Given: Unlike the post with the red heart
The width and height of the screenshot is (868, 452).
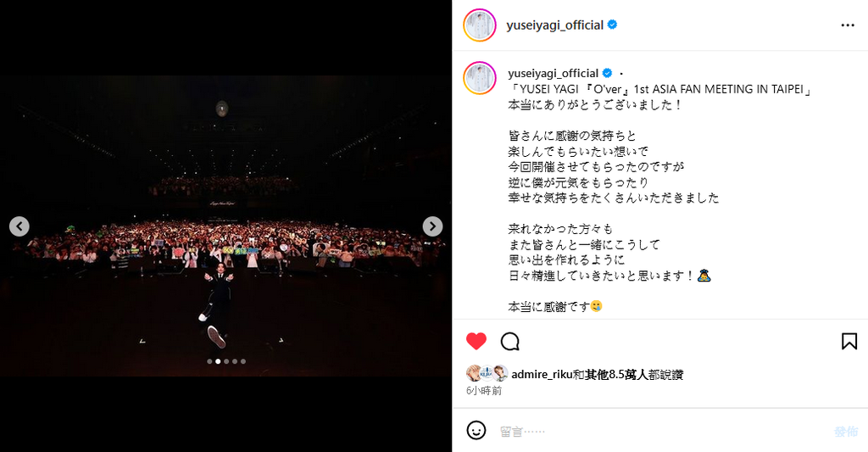Looking at the screenshot, I should coord(476,341).
